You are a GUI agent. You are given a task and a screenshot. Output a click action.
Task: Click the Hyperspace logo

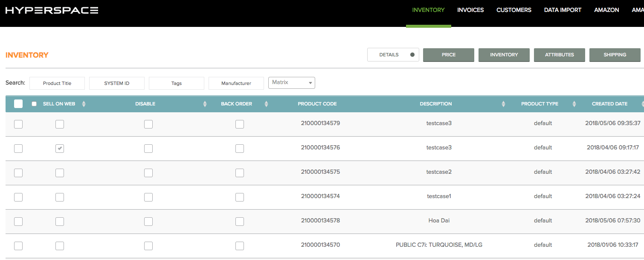(52, 10)
